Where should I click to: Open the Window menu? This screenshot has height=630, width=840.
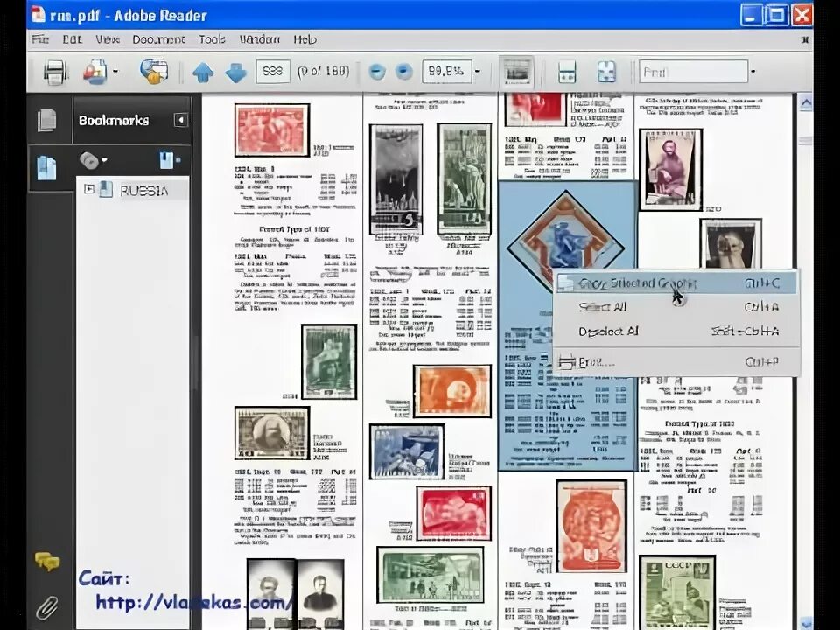(259, 39)
